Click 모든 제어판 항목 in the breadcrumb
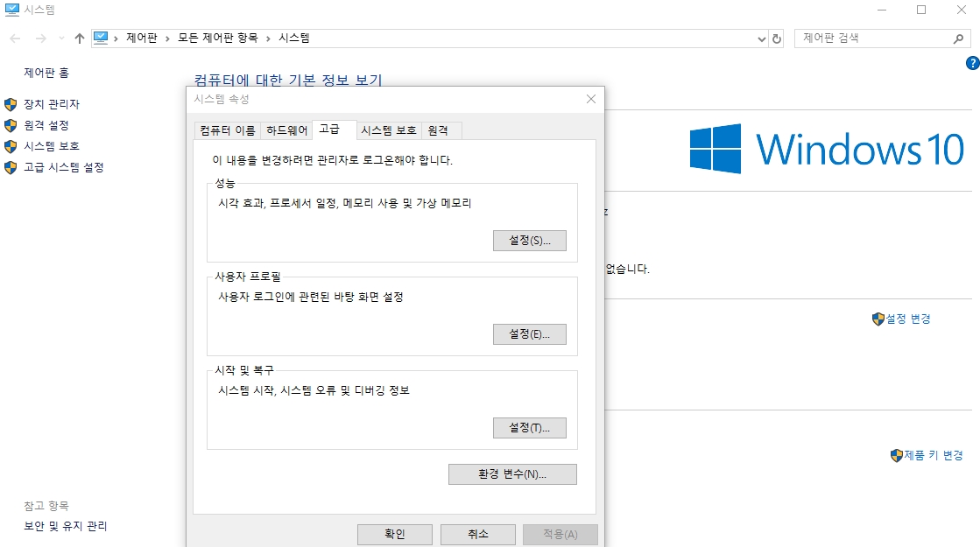Screen dimensions: 980x547 [x=217, y=39]
